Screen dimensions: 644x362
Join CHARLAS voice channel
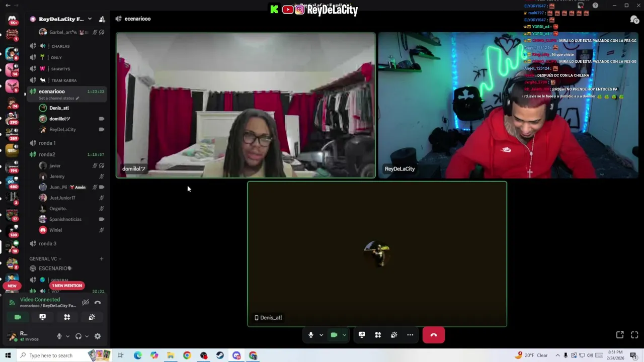[x=66, y=46]
